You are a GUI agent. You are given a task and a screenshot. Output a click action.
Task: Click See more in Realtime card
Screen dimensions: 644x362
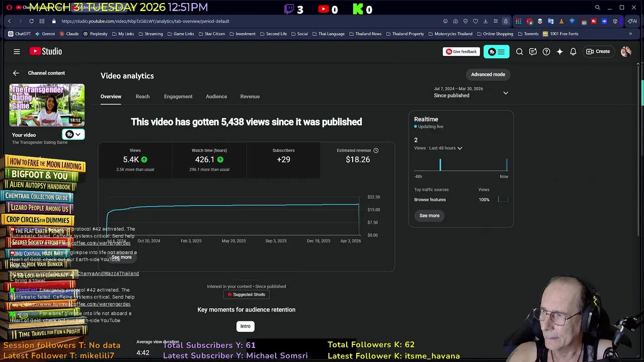pyautogui.click(x=430, y=216)
